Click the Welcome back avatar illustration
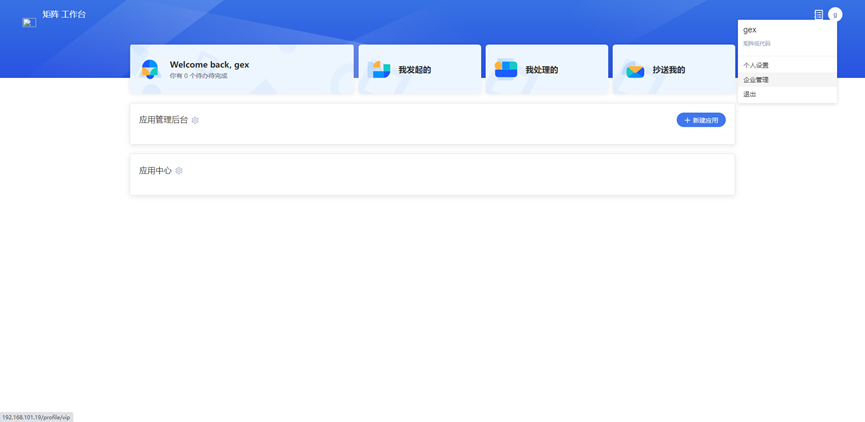The width and height of the screenshot is (865, 422). 149,70
